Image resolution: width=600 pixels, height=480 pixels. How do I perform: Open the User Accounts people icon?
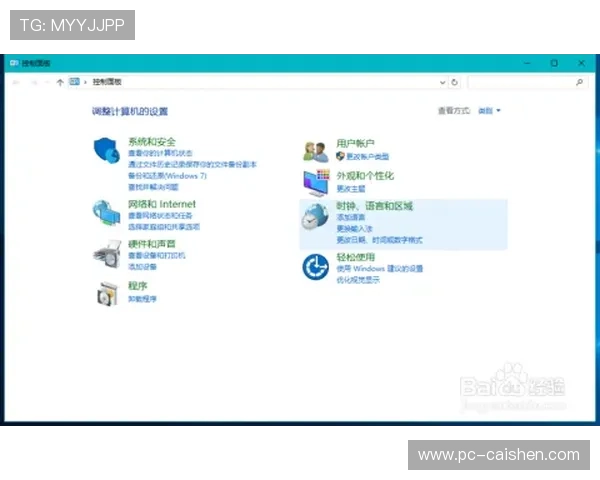point(316,151)
